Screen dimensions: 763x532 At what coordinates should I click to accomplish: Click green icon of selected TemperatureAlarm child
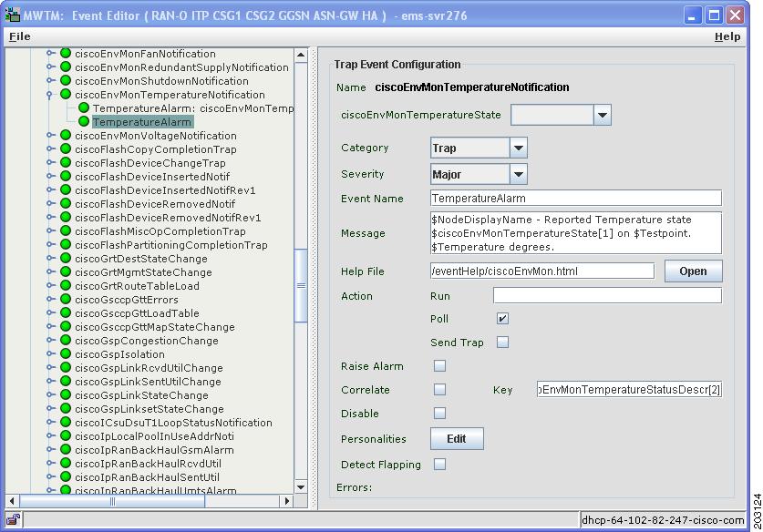pyautogui.click(x=84, y=121)
